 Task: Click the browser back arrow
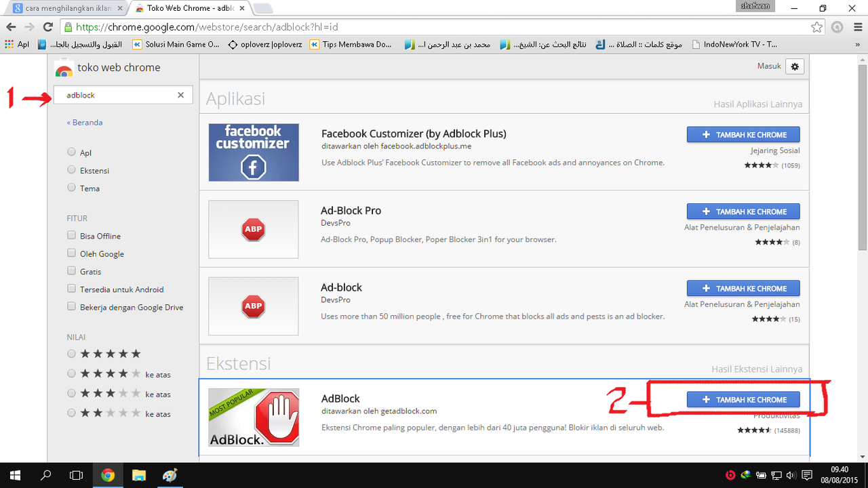pyautogui.click(x=11, y=27)
